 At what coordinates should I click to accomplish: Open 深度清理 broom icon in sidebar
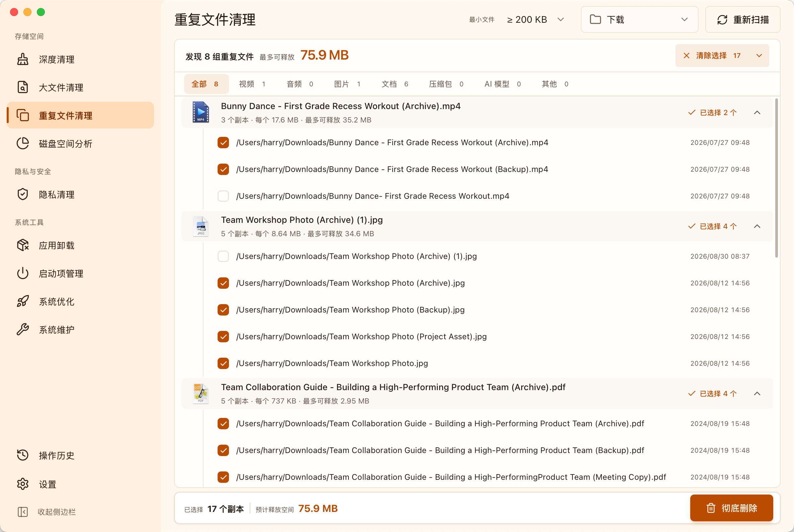pos(23,59)
